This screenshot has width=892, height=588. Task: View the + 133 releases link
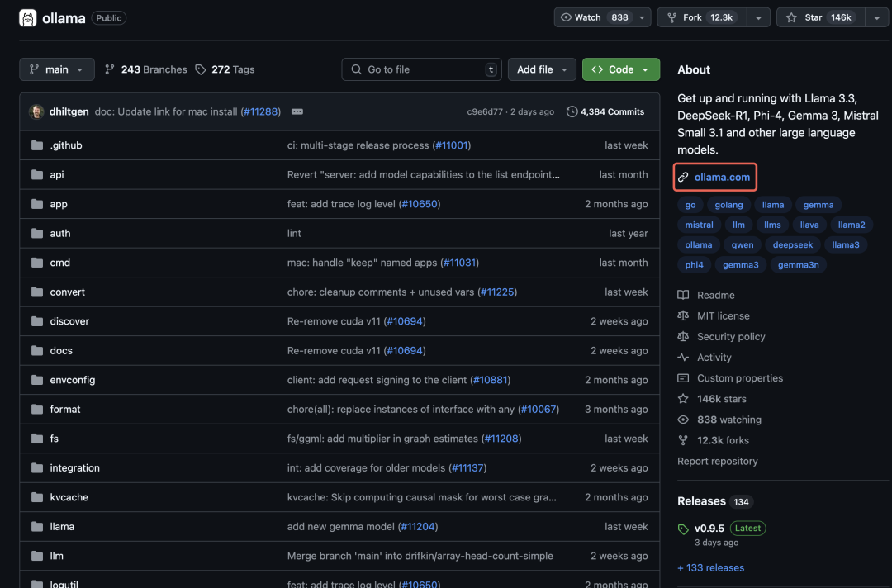pos(710,567)
